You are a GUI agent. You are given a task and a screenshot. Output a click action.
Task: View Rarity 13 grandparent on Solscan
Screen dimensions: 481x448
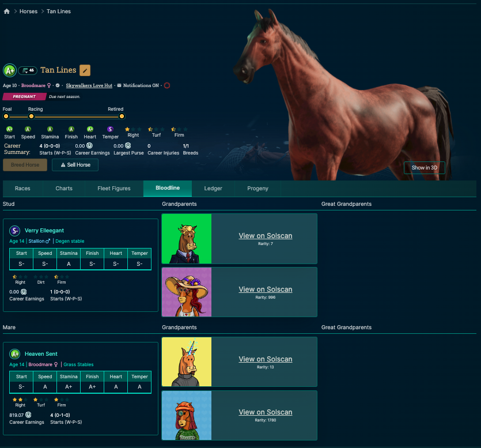[266, 359]
